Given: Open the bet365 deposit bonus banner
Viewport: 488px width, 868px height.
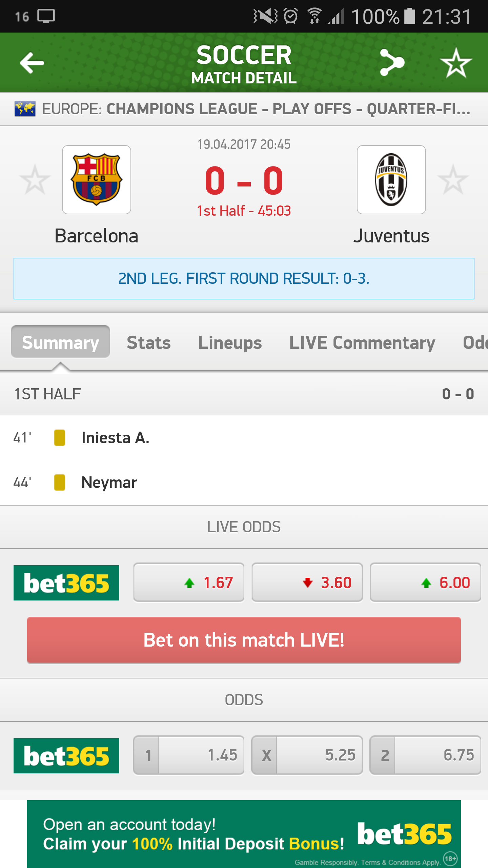Looking at the screenshot, I should tap(244, 834).
